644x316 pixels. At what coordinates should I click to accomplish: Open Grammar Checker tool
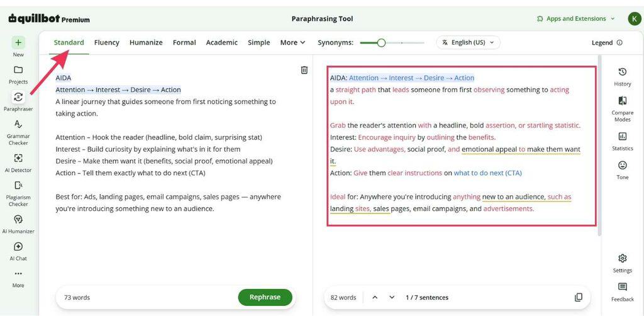point(18,133)
